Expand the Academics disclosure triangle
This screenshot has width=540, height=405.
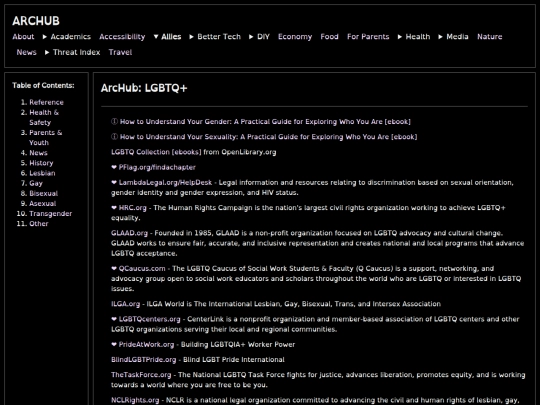point(45,37)
